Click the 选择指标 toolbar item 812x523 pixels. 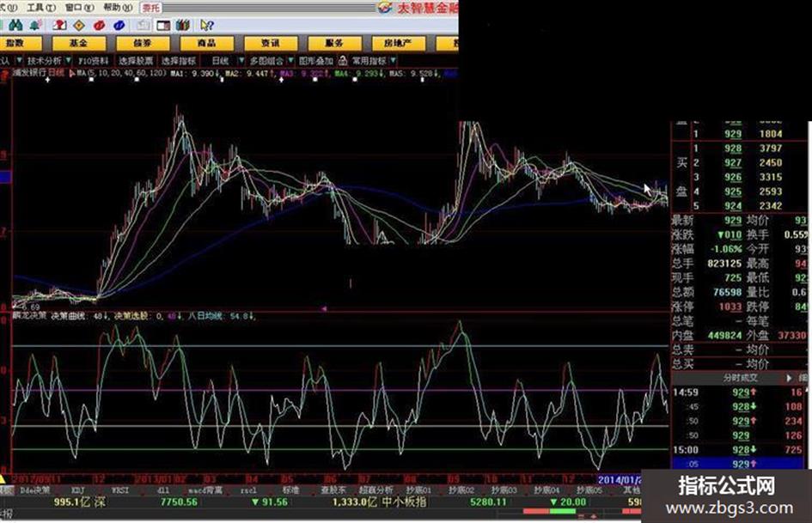tap(179, 61)
